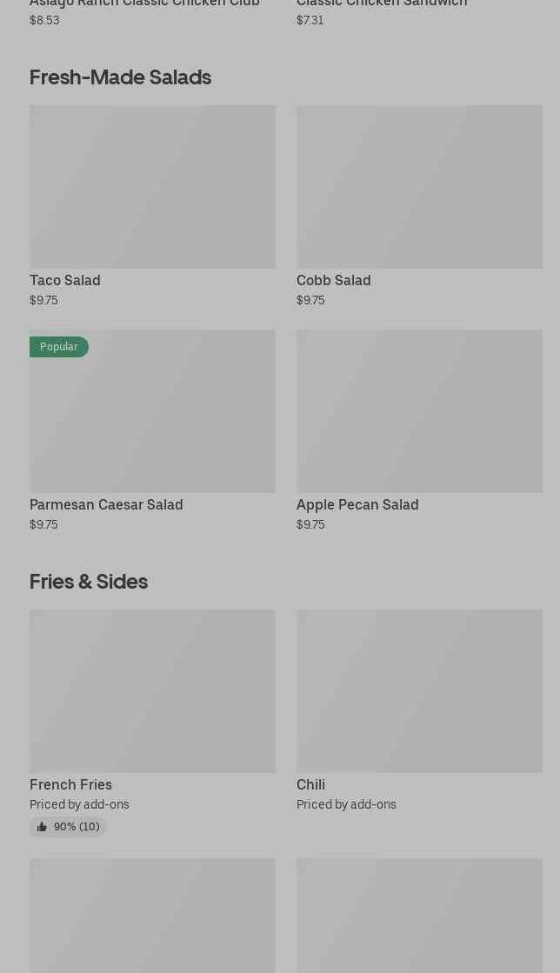The height and width of the screenshot is (973, 560).
Task: Select the Cobb Salad image
Action: pyautogui.click(x=419, y=187)
